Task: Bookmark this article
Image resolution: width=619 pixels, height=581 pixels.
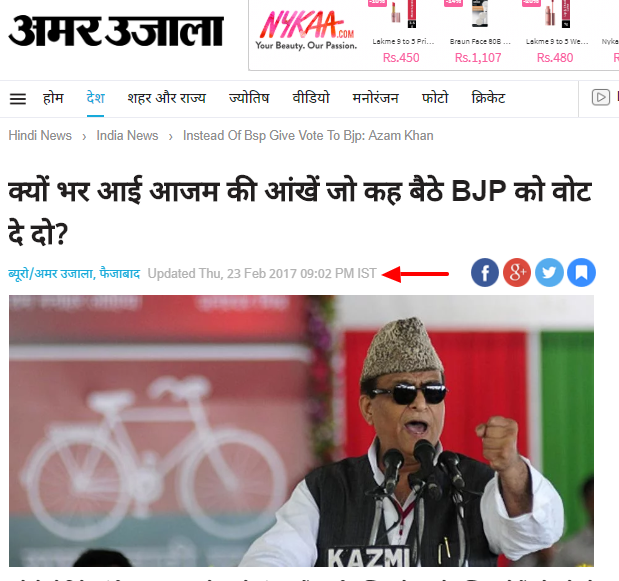Action: click(x=581, y=273)
